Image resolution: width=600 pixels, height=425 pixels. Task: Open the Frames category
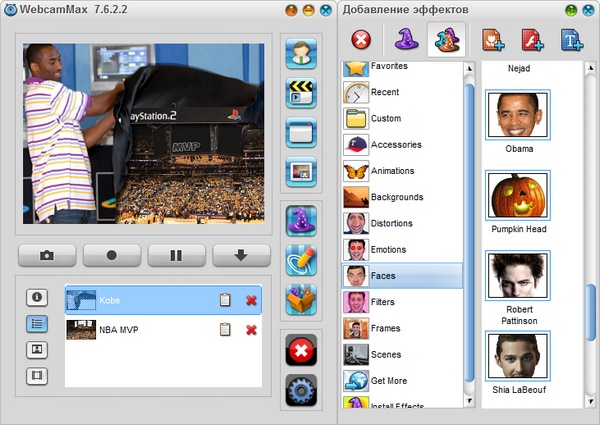pos(402,328)
